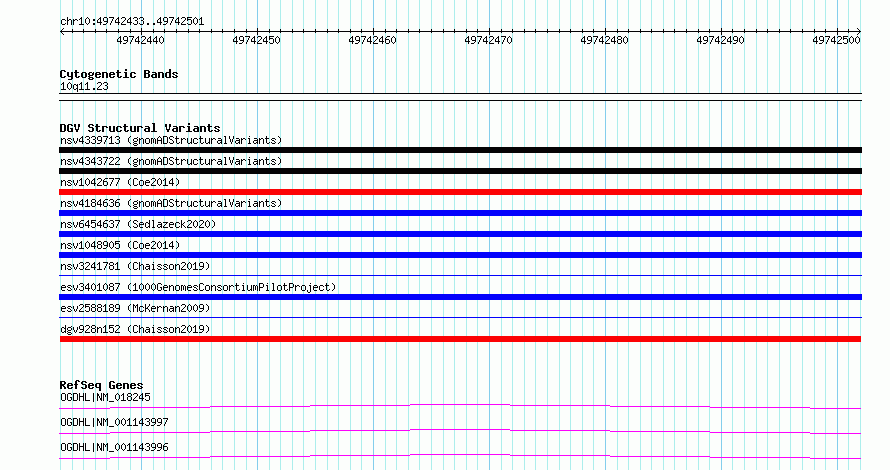This screenshot has height=470, width=890.
Task: Open variant nsv4343722 label
Action: click(x=171, y=161)
